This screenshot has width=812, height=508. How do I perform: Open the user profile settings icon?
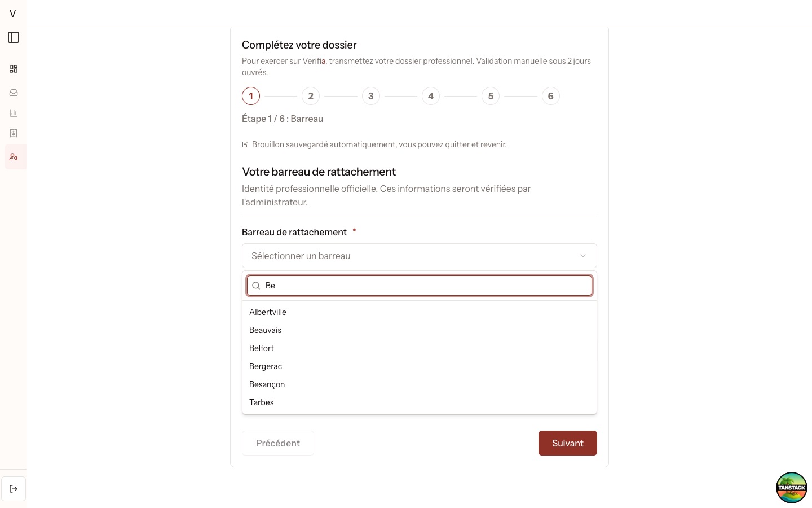pos(14,157)
